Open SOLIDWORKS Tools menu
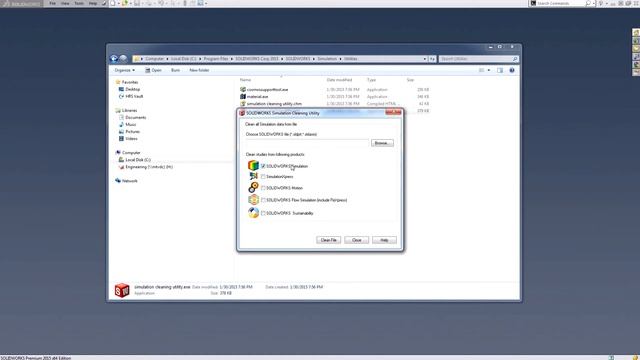640x360 pixels. click(x=79, y=3)
